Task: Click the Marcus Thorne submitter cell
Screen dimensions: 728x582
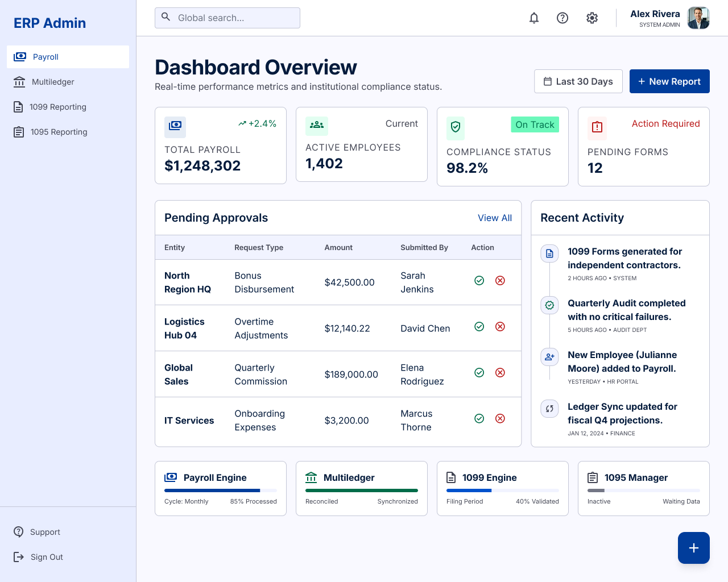Action: coord(416,421)
